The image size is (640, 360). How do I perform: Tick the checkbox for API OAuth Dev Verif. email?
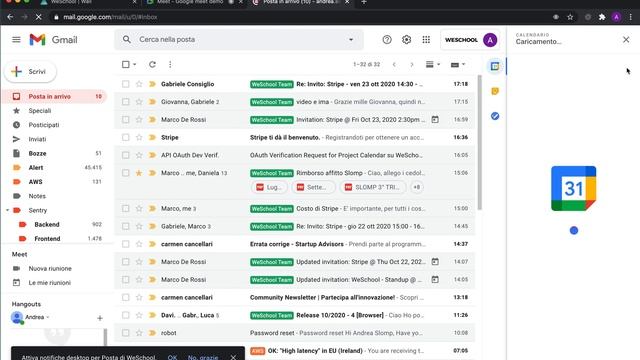(x=126, y=155)
